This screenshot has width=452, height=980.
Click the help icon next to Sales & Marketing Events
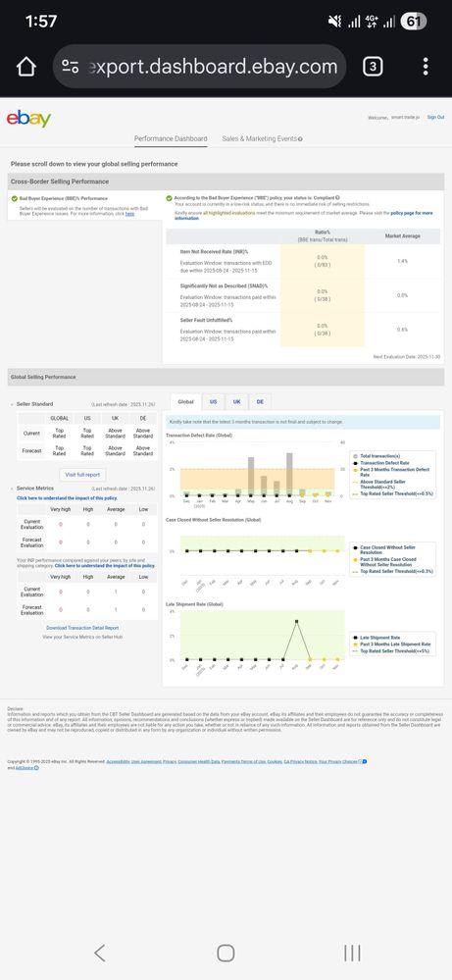point(300,138)
